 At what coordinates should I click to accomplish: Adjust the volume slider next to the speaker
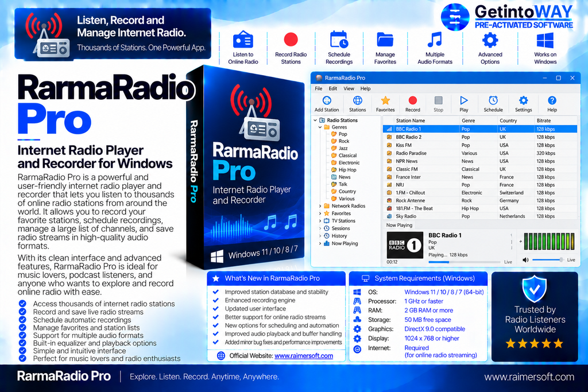click(x=548, y=260)
